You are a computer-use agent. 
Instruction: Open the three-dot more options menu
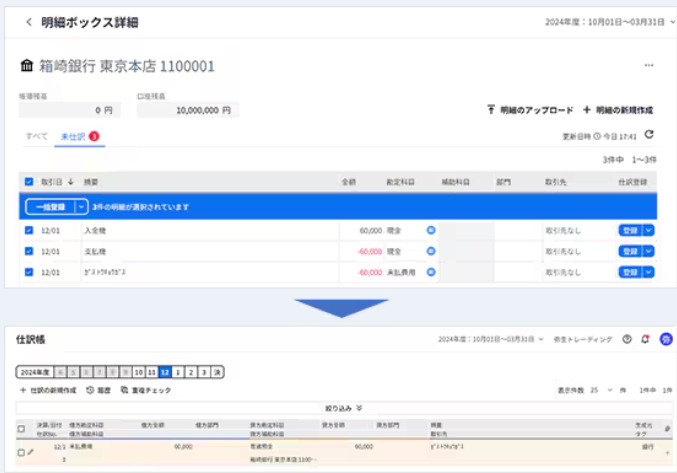tap(649, 66)
